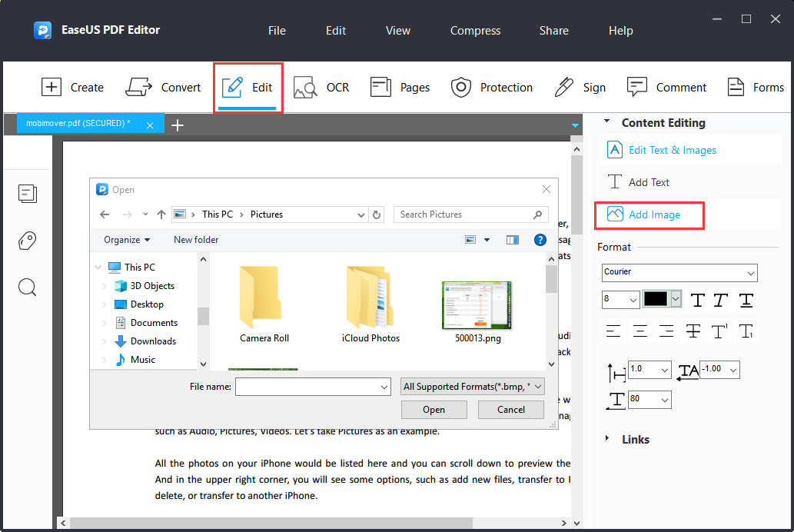Screen dimensions: 794x532
Task: Open the Forms tool
Action: (x=756, y=87)
